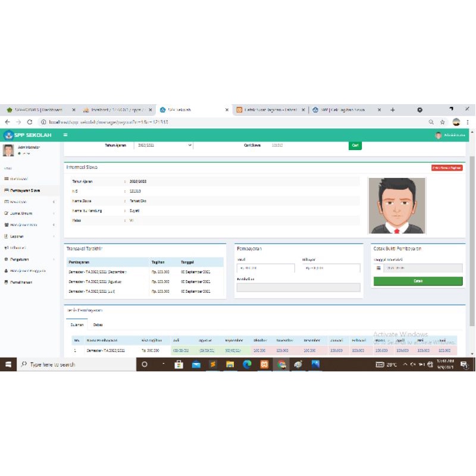
Task: Switch to the Bebas payment tab
Action: 98,324
